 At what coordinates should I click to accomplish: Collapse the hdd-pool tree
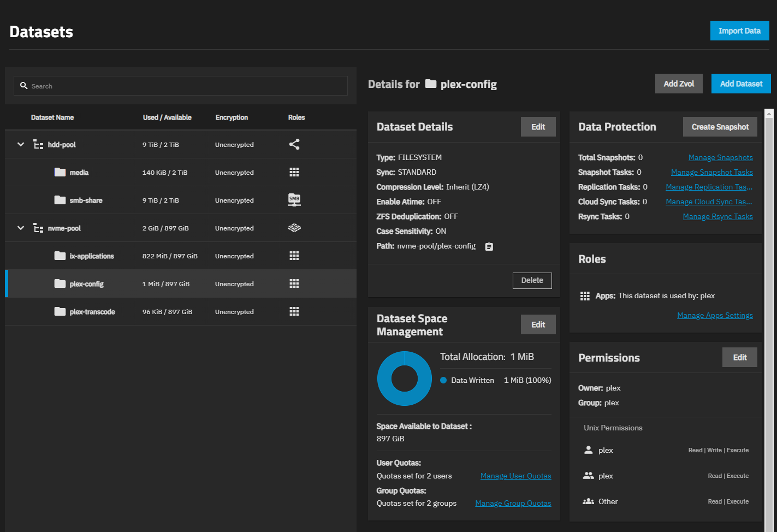coord(21,144)
